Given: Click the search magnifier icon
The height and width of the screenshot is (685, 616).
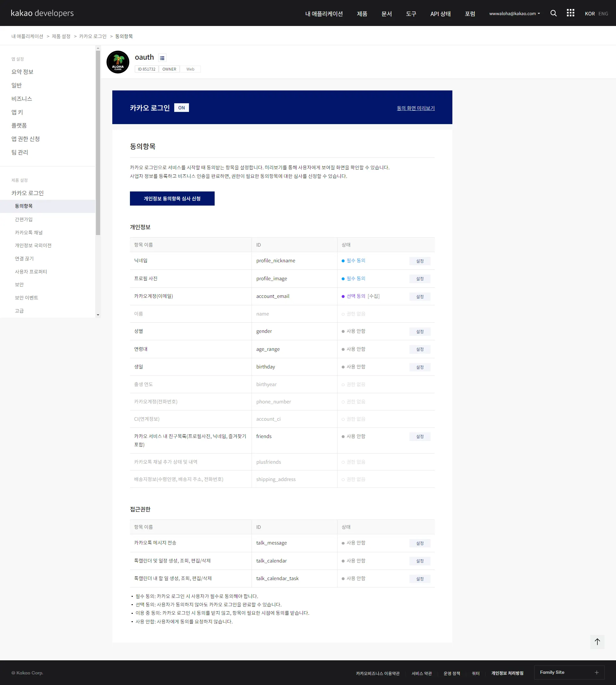Looking at the screenshot, I should [553, 13].
